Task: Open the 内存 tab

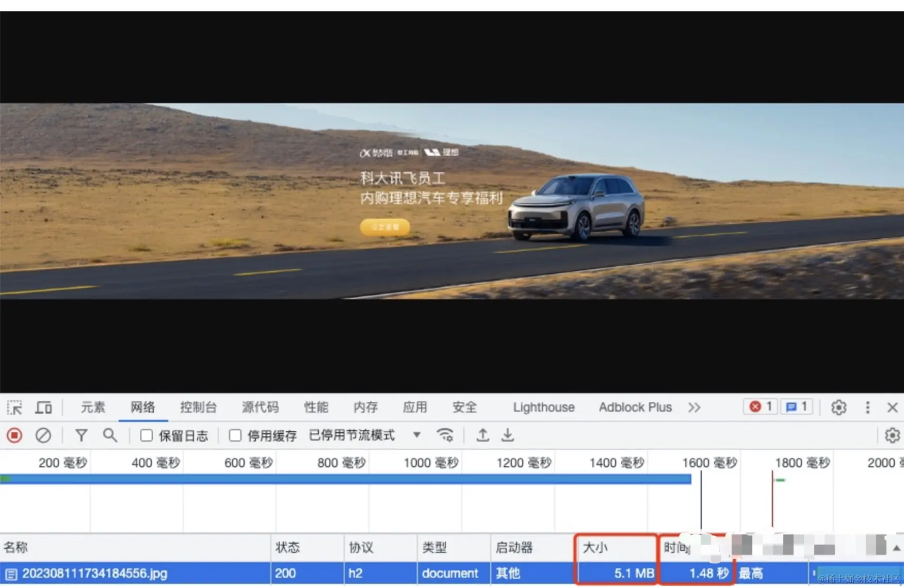Action: tap(365, 407)
